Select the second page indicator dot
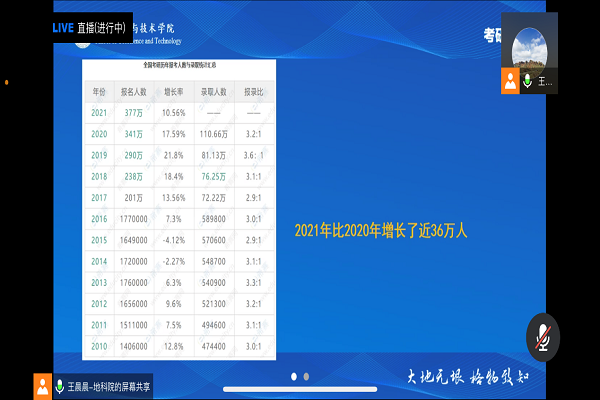This screenshot has height=400, width=600. [306, 376]
